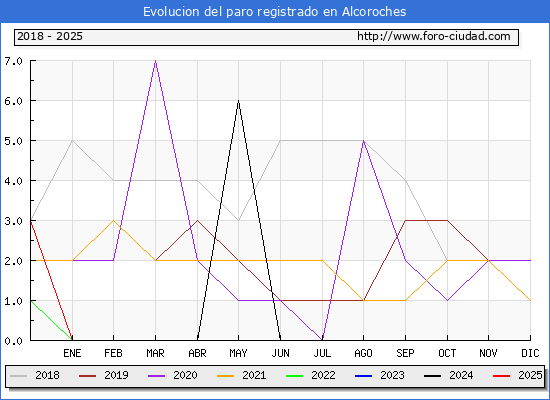Click the purple 2020 peak at AGO 5.0
Image resolution: width=550 pixels, height=400 pixels.
pyautogui.click(x=363, y=141)
